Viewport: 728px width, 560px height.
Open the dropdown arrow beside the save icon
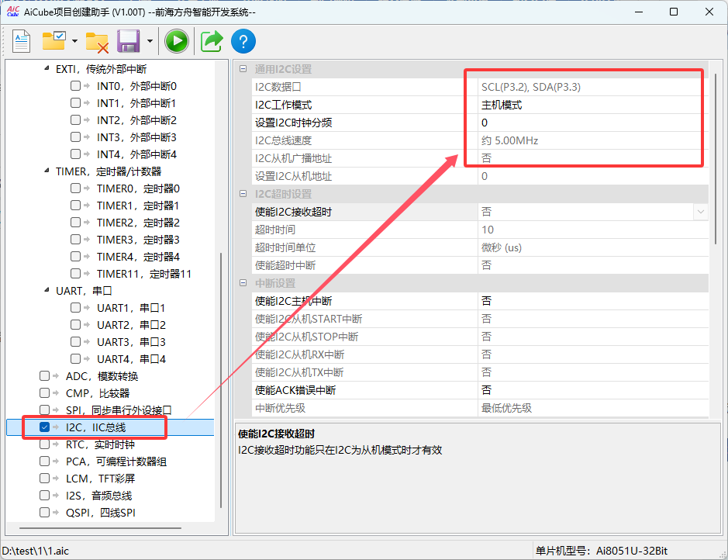click(150, 41)
